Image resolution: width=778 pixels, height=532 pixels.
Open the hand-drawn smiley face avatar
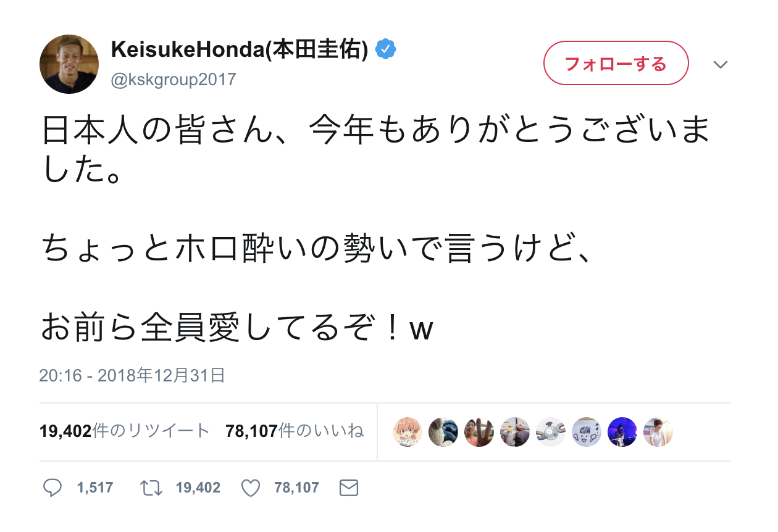pos(586,432)
